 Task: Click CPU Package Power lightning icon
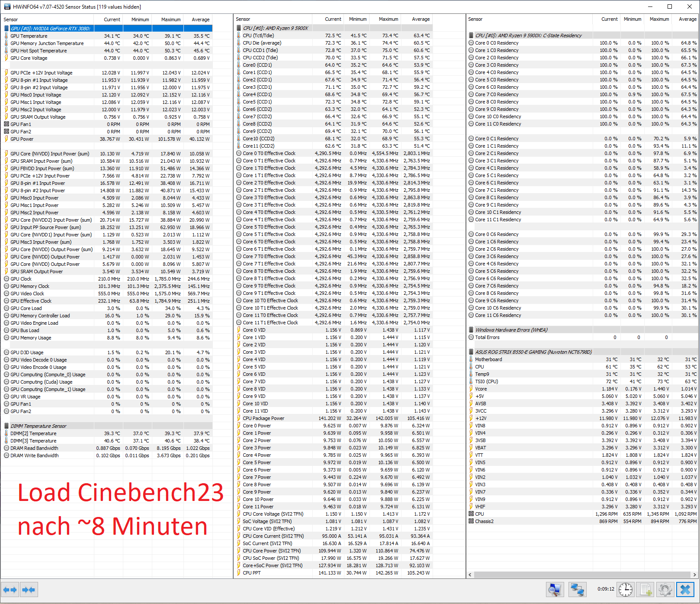[239, 418]
